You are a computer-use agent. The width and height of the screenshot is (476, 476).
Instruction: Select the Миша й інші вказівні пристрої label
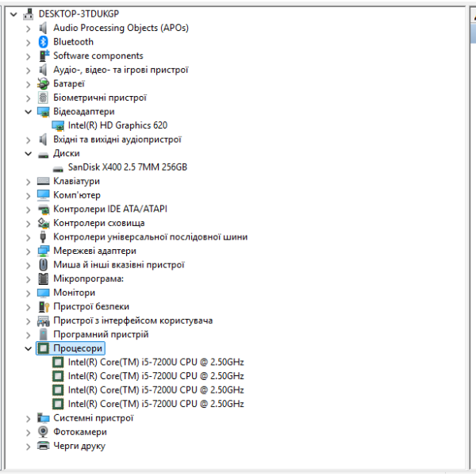click(119, 265)
